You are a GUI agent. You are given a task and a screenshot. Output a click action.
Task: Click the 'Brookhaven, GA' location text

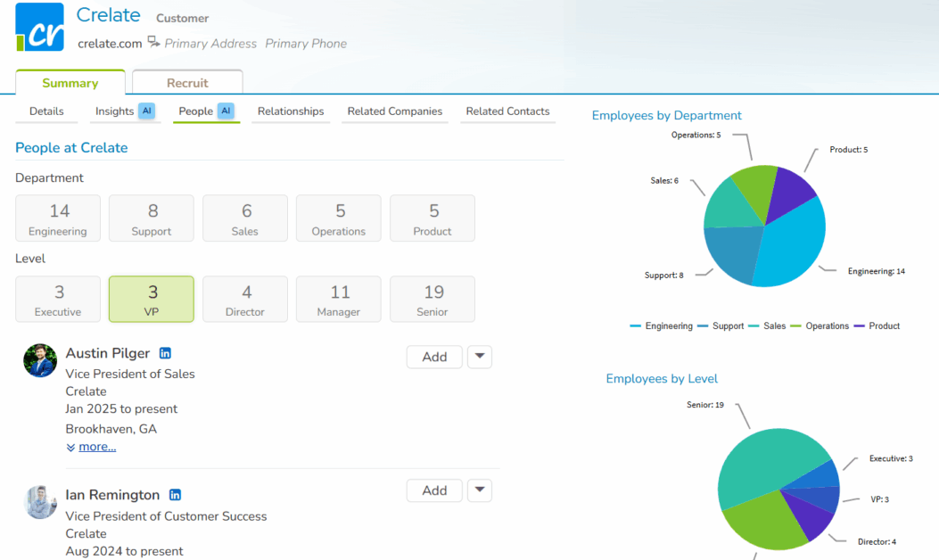click(111, 429)
